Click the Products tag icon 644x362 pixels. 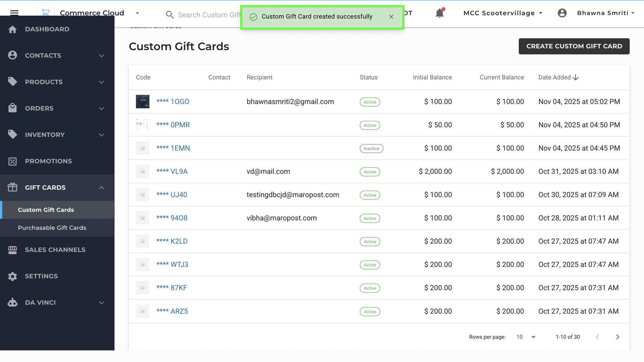pos(12,82)
